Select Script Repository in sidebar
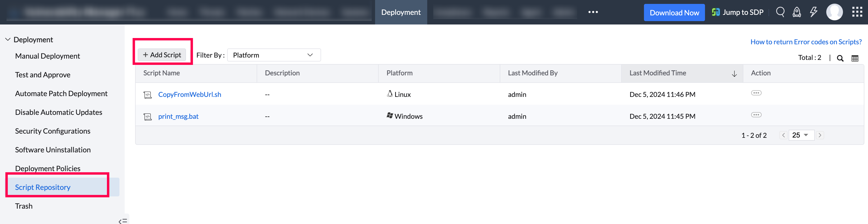Viewport: 868px width, 224px height. 43,187
